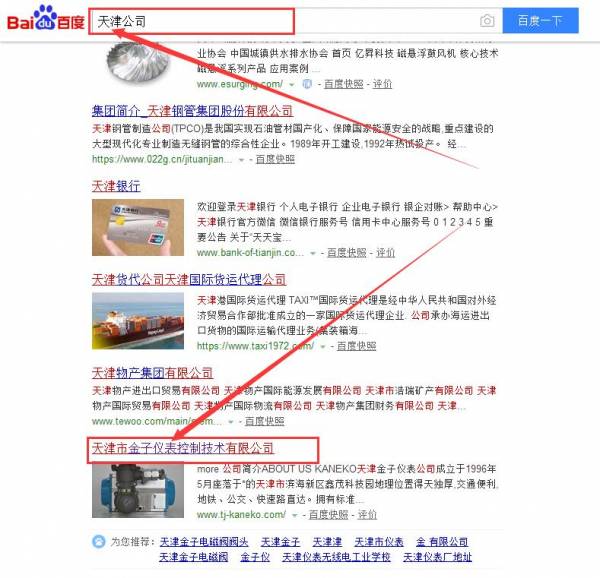The width and height of the screenshot is (600, 578).
Task: Click the Baidu logo
Action: tap(46, 18)
